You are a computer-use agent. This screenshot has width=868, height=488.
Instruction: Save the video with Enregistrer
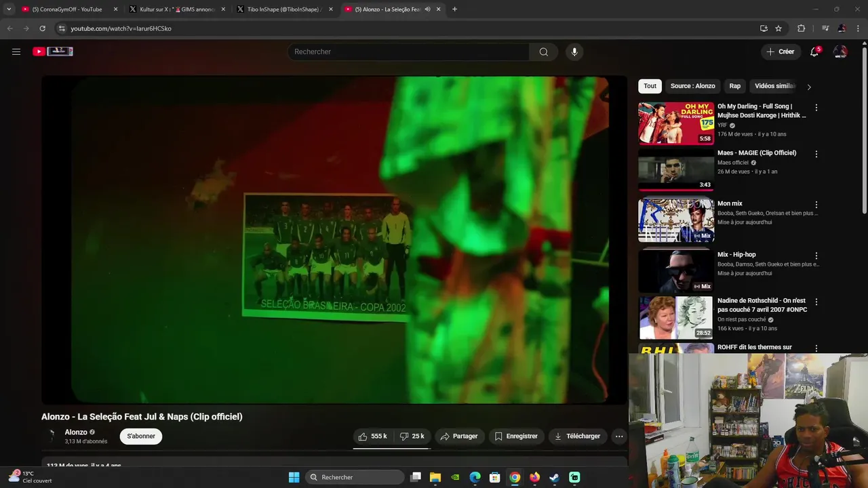516,436
